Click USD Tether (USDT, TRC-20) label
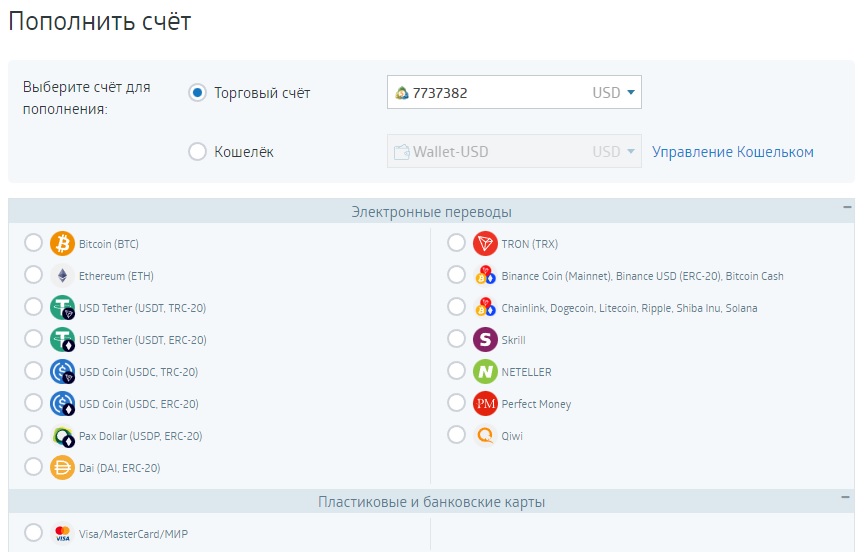Viewport: 867px width, 552px height. pyautogui.click(x=143, y=308)
